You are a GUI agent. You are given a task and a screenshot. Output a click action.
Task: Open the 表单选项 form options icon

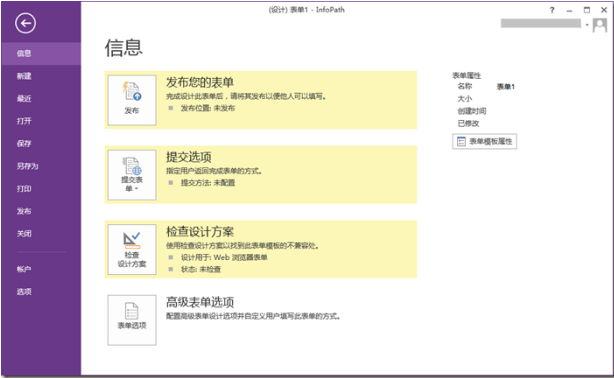point(132,320)
